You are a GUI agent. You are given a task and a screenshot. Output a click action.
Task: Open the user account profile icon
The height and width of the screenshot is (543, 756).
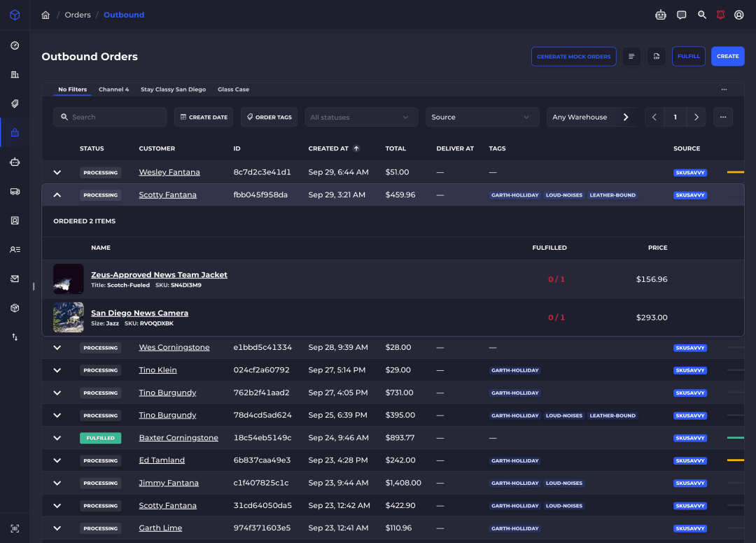[738, 15]
